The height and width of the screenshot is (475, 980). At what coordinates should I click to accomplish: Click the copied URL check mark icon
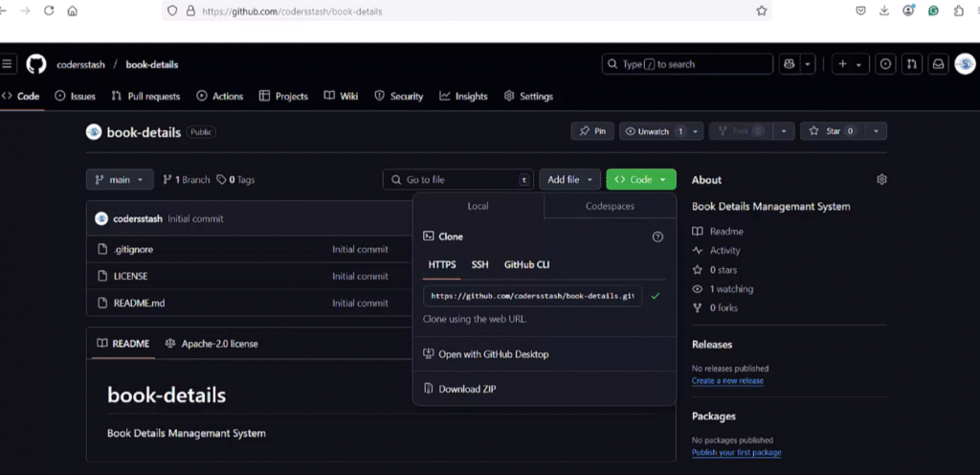[655, 296]
